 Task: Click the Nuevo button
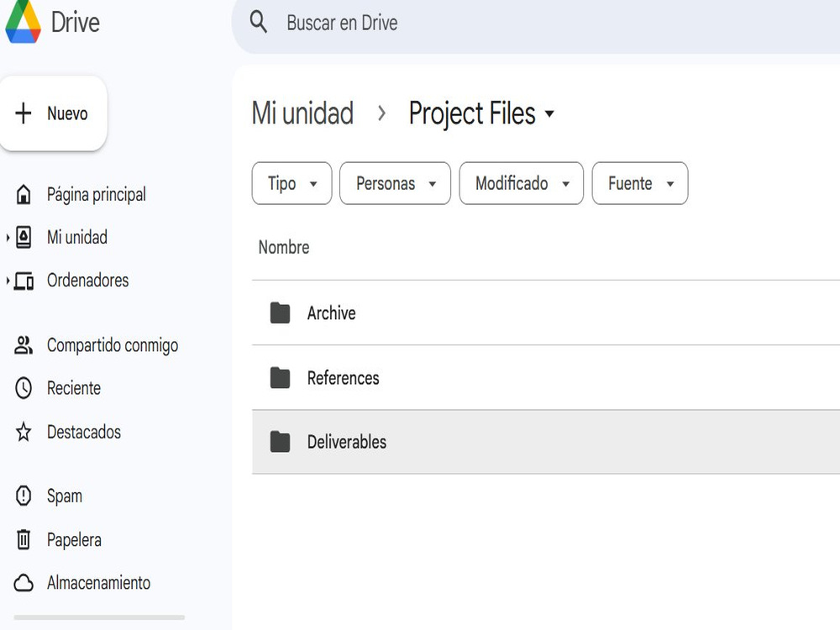(54, 113)
